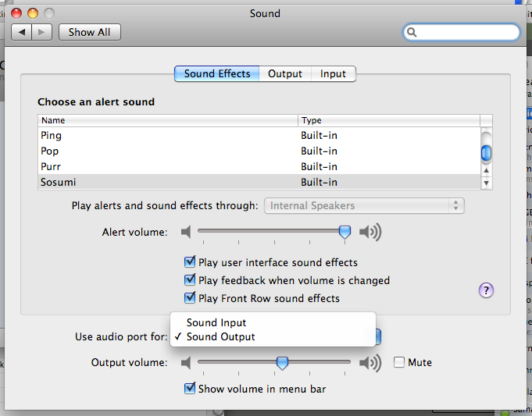Viewport: 532px width, 416px height.
Task: Select the Pop alert sound
Action: pyautogui.click(x=259, y=151)
